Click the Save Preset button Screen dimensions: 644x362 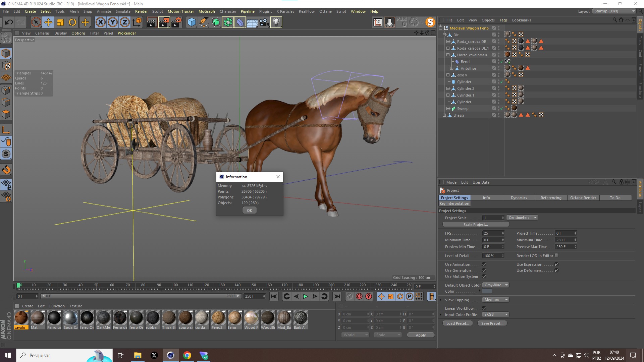[x=492, y=323]
